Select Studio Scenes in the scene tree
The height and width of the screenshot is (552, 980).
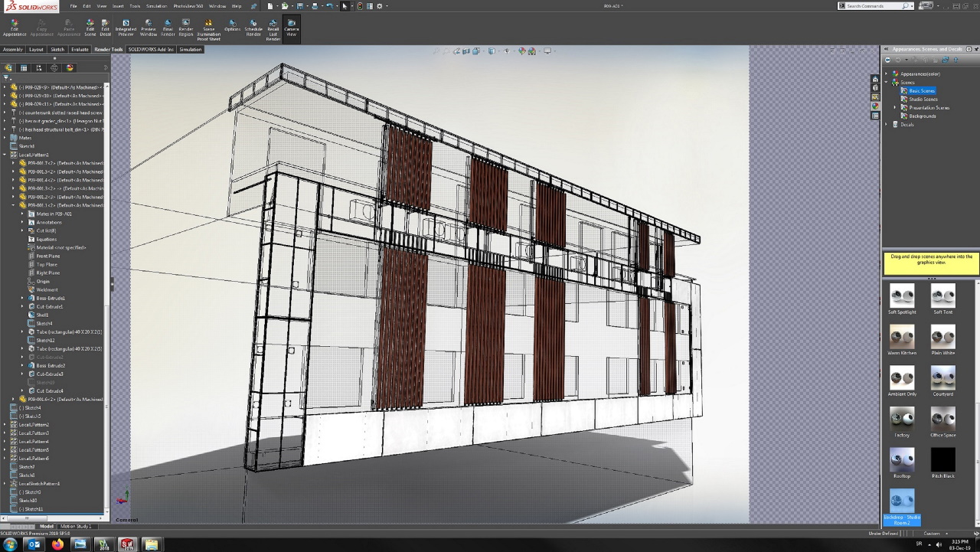point(923,99)
